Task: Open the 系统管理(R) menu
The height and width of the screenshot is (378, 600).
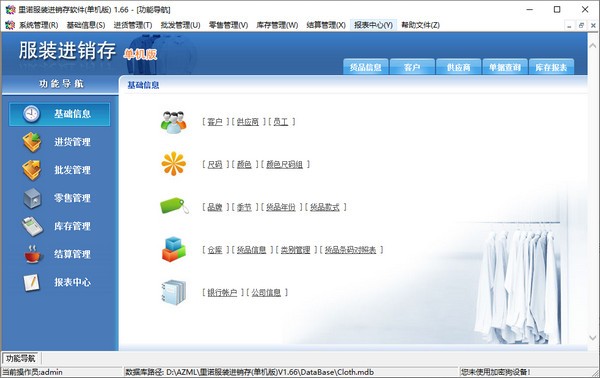Action: (38, 25)
